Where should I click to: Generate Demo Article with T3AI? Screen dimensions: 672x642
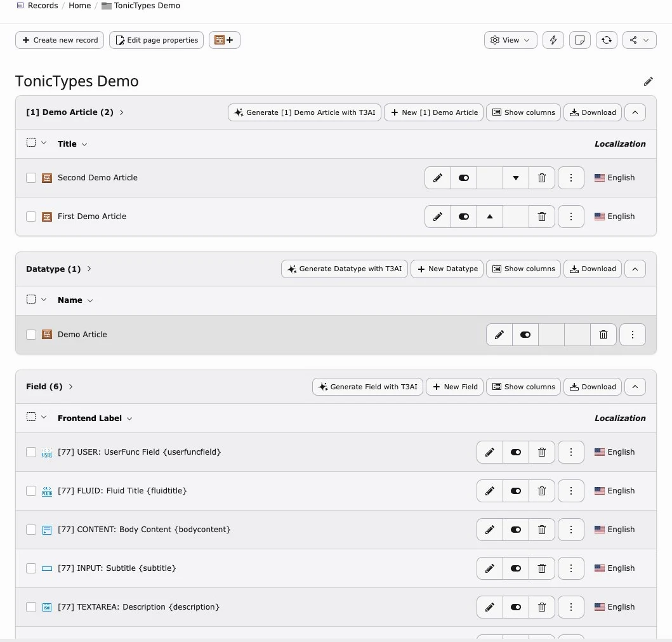point(305,112)
